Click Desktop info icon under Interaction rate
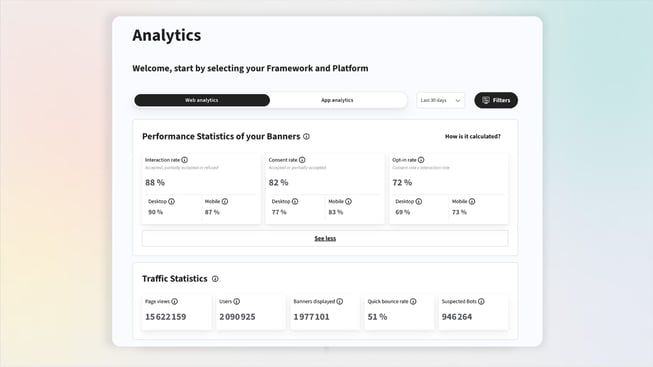 tap(172, 202)
